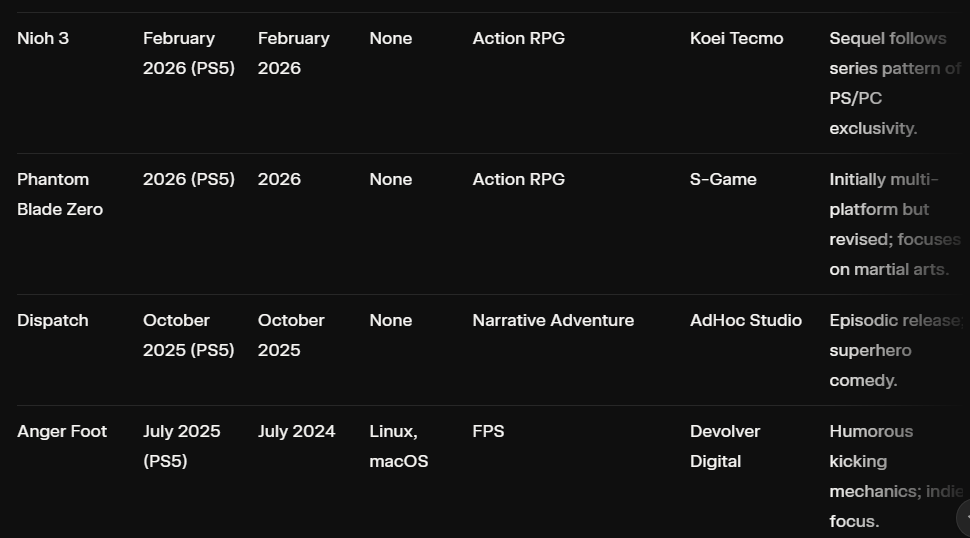Click the Nioh 3 game title
Screen dimensions: 970x538
tap(43, 39)
